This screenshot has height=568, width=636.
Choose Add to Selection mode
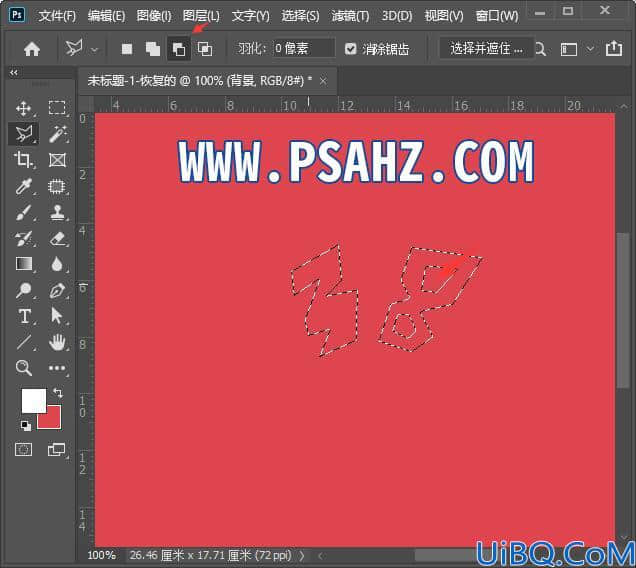153,49
